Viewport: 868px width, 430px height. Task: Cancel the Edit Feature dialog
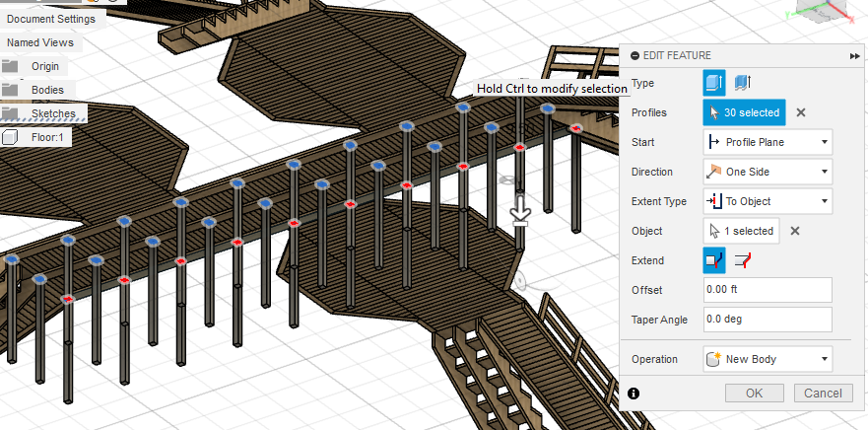click(823, 394)
